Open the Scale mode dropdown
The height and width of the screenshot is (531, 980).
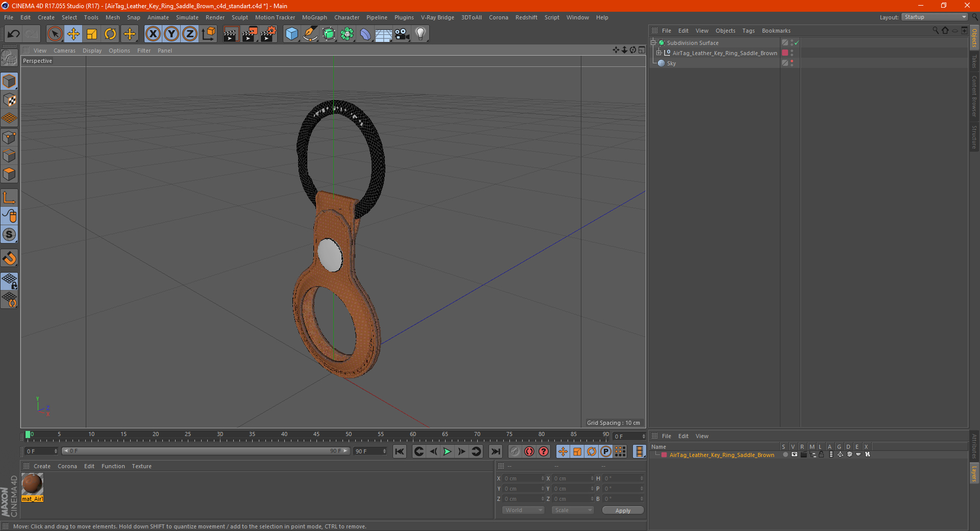coord(573,510)
